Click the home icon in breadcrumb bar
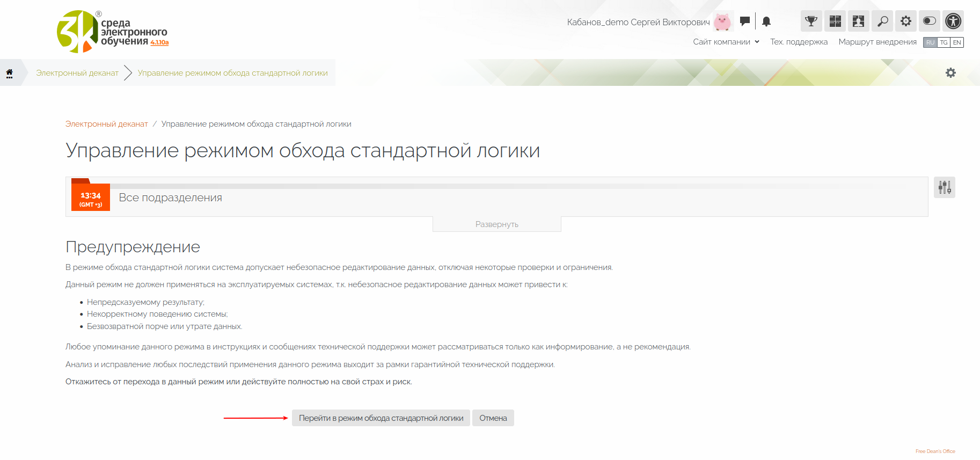 10,73
